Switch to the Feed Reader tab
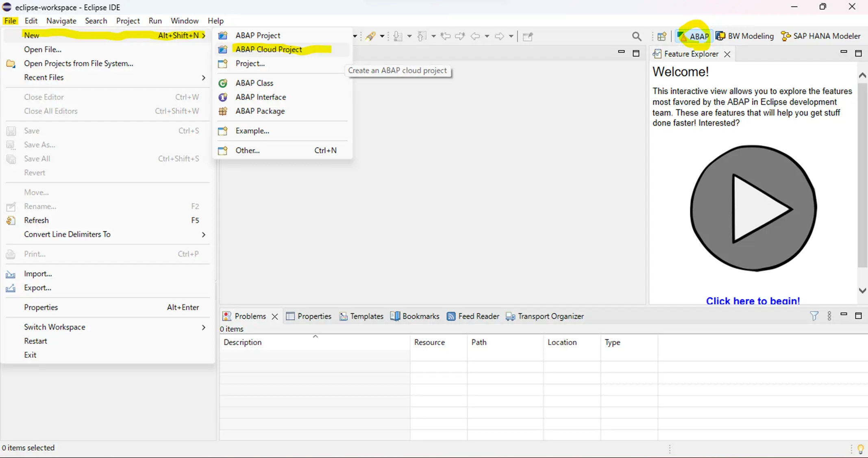 coord(473,316)
